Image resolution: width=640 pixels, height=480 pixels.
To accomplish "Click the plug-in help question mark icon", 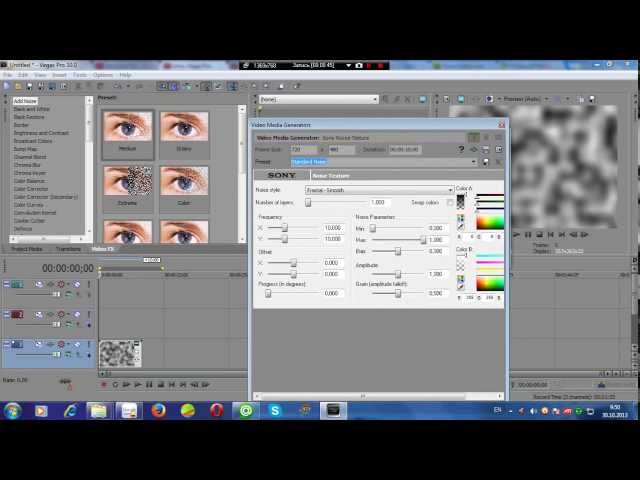I will click(461, 149).
